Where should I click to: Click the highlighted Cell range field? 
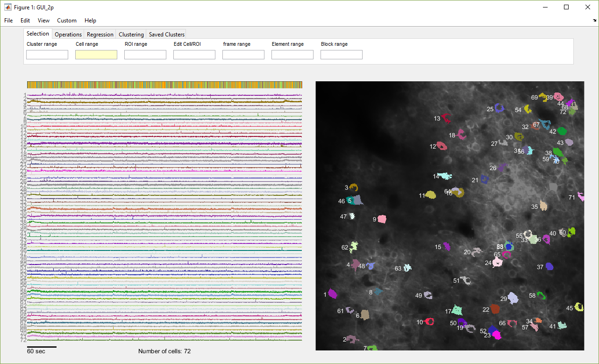pyautogui.click(x=96, y=55)
